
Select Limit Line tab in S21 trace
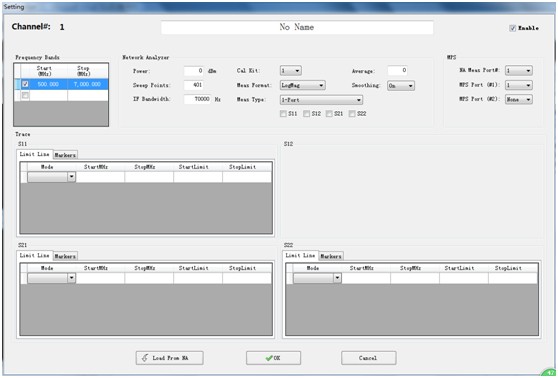click(x=35, y=255)
